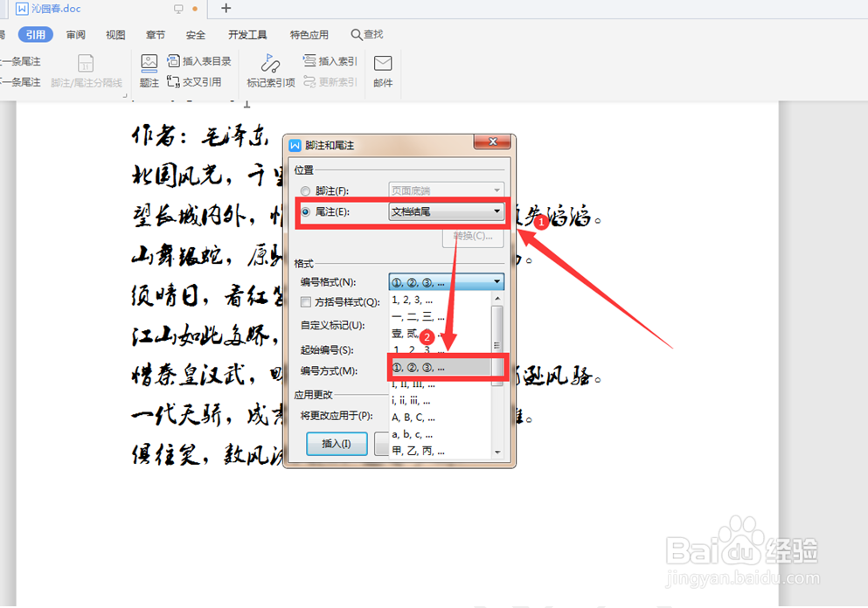The width and height of the screenshot is (868, 608).
Task: Choose the 'i, ii, iii, ...' number format
Action: (x=440, y=401)
